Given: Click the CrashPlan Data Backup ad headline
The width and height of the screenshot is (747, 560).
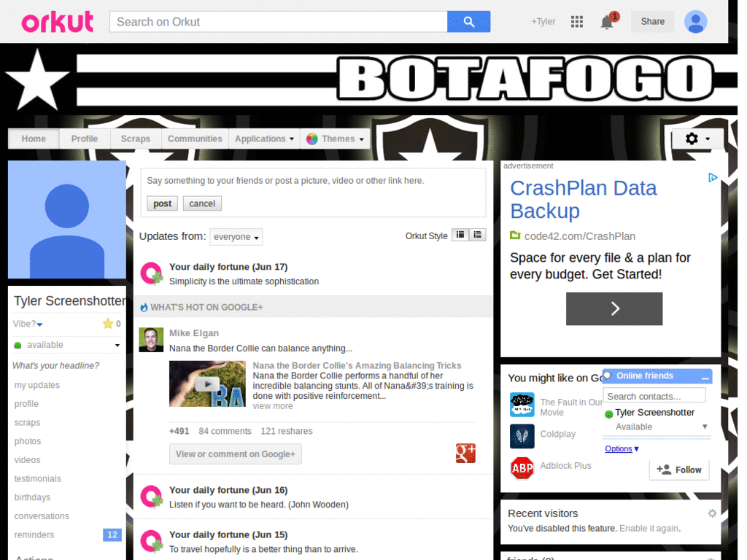Looking at the screenshot, I should click(x=584, y=200).
